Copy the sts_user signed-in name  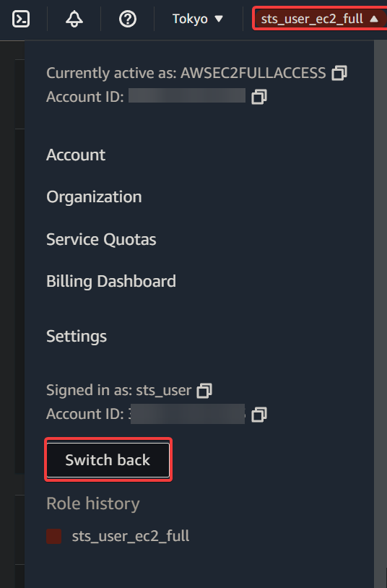(204, 390)
